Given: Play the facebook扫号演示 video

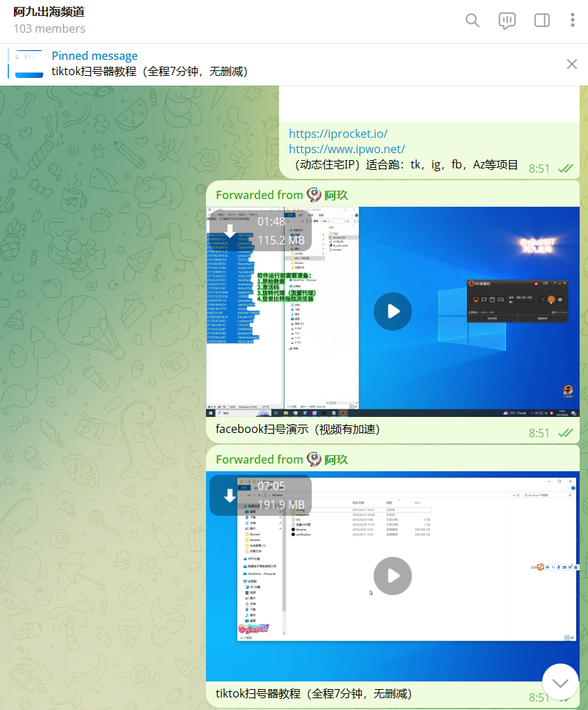Looking at the screenshot, I should [x=392, y=312].
